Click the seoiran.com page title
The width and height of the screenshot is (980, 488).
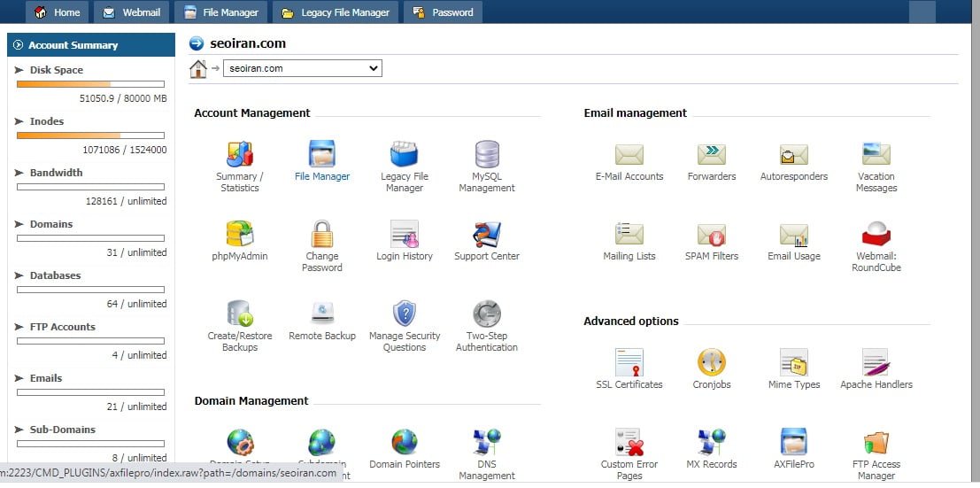coord(248,43)
